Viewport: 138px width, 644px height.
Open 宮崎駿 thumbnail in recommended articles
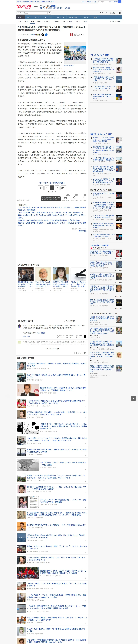pyautogui.click(x=43, y=274)
